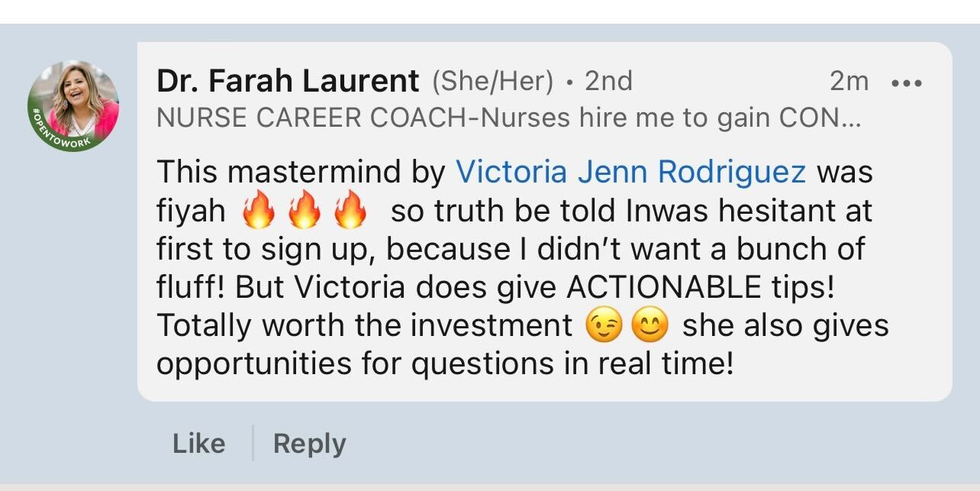Like Dr. Farah Laurent's comment
The width and height of the screenshot is (980, 491).
(x=198, y=444)
